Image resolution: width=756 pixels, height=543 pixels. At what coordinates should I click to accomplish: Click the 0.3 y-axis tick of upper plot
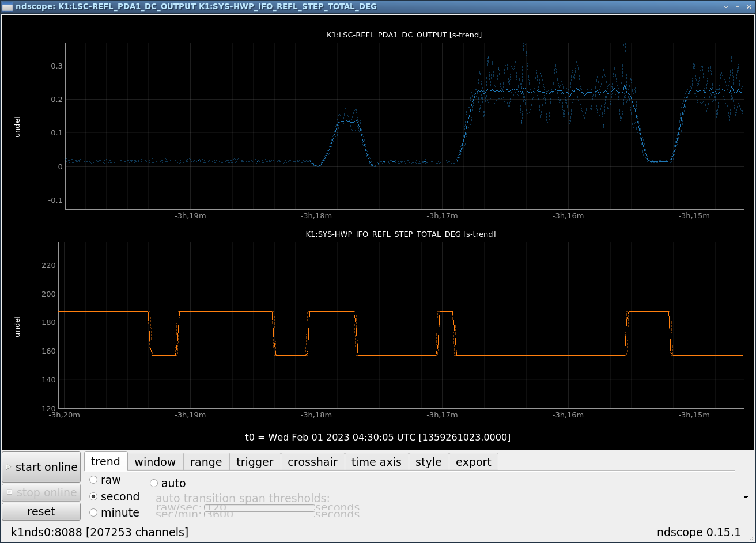(56, 66)
